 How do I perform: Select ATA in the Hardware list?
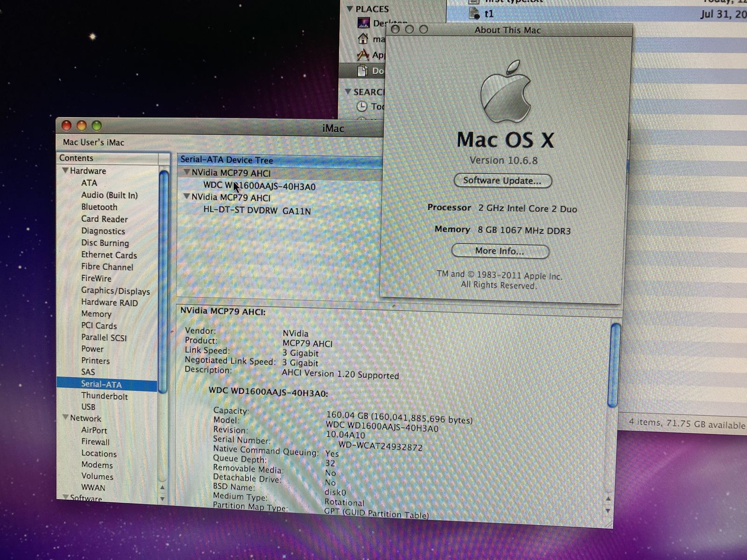pos(89,183)
